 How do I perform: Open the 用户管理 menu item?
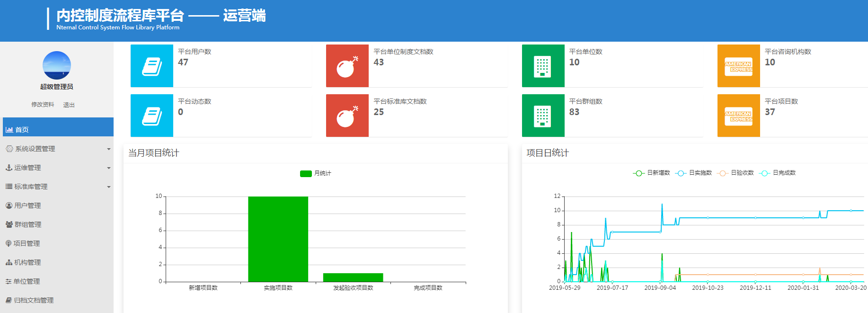point(27,206)
